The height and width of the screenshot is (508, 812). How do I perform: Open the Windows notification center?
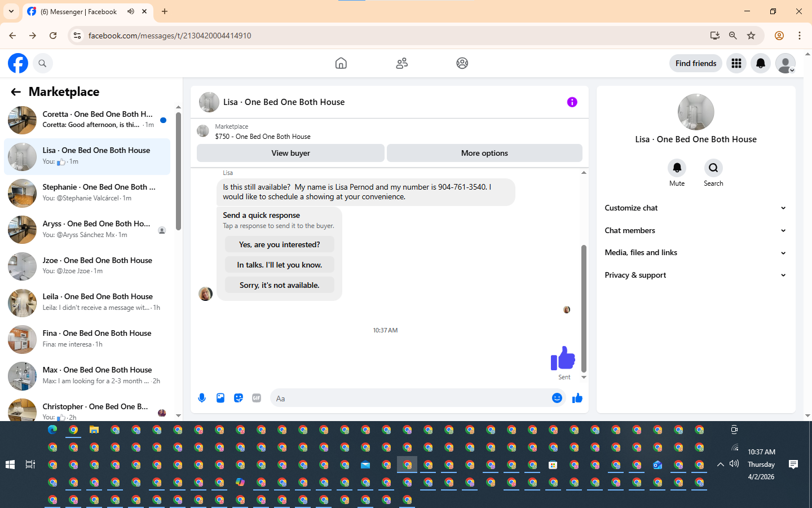(793, 465)
